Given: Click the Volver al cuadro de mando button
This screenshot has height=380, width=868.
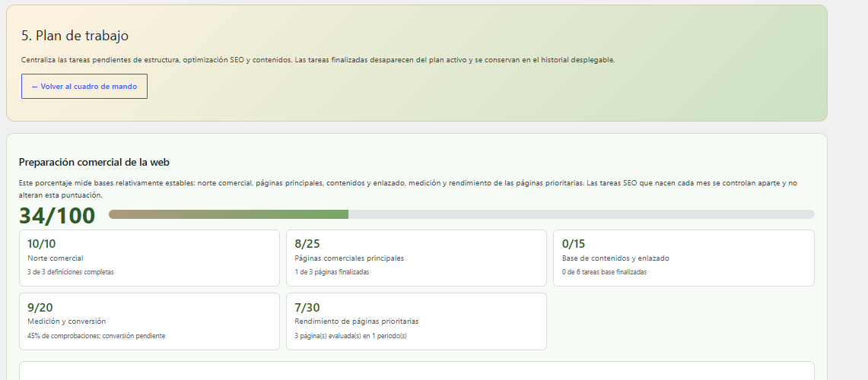Looking at the screenshot, I should 84,87.
